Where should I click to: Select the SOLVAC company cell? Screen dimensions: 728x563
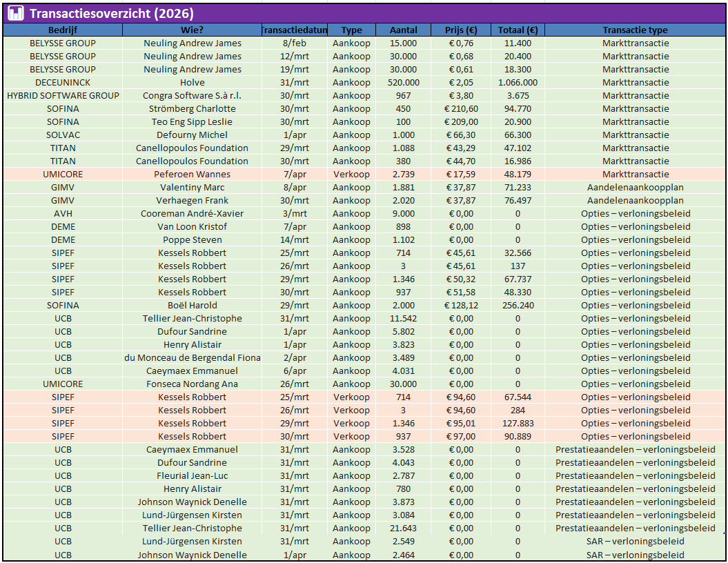63,135
